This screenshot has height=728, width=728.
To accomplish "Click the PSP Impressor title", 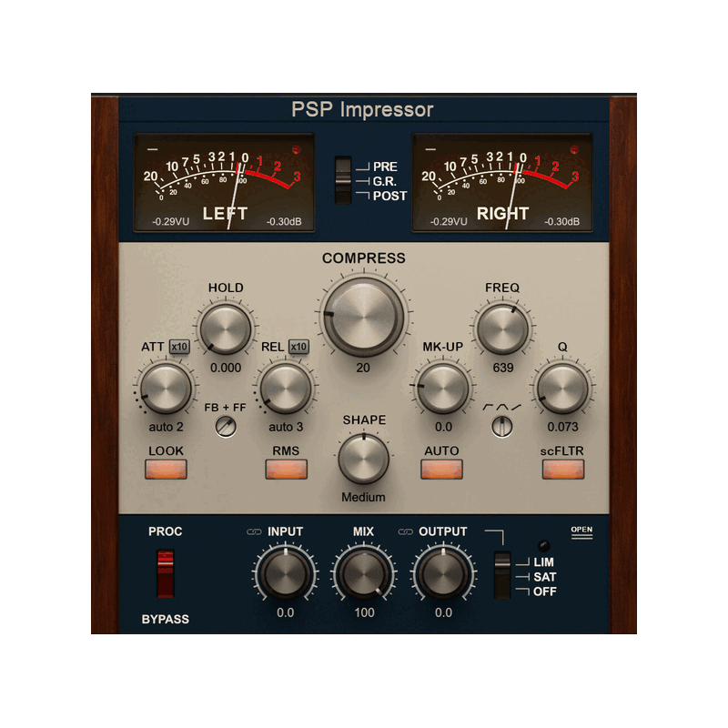I will coord(362,110).
